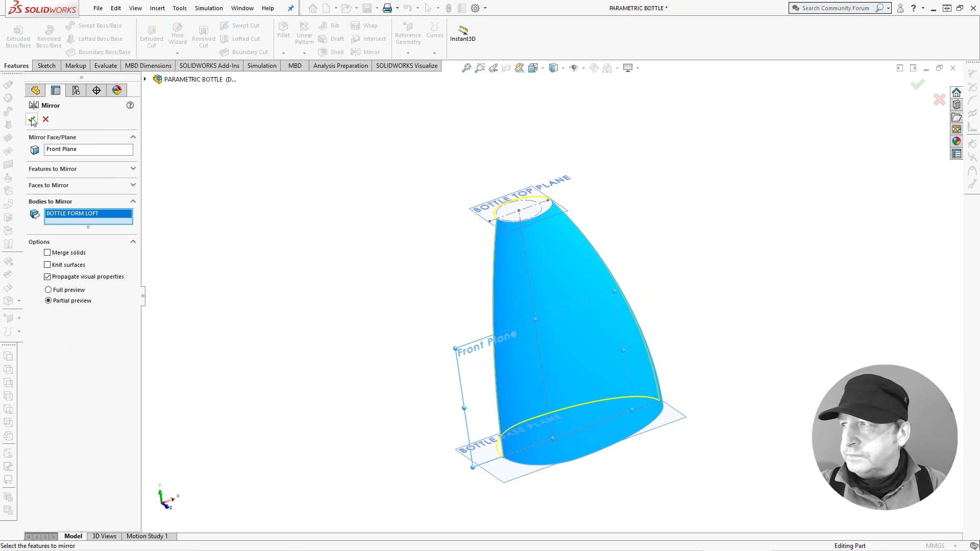Open SOLIDWORKS Resources home icon in task pane

coord(957,92)
